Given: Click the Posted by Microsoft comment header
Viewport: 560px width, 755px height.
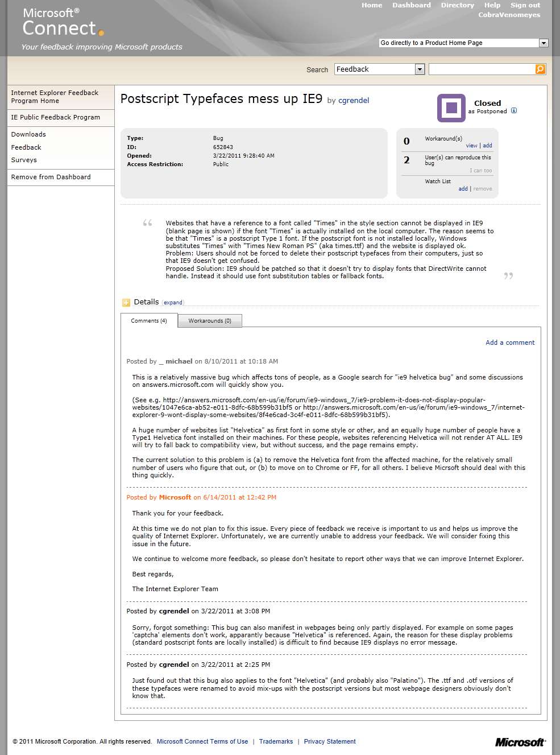Looking at the screenshot, I should coord(201,497).
